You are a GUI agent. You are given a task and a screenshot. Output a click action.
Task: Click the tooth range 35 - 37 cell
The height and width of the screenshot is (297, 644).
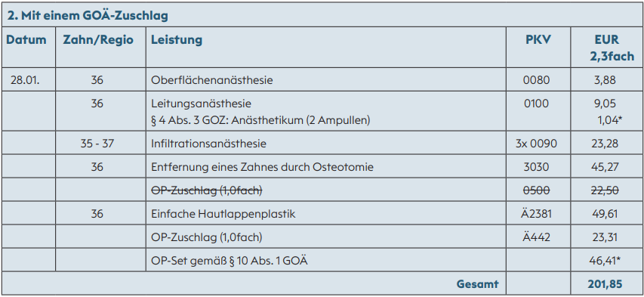tap(97, 144)
